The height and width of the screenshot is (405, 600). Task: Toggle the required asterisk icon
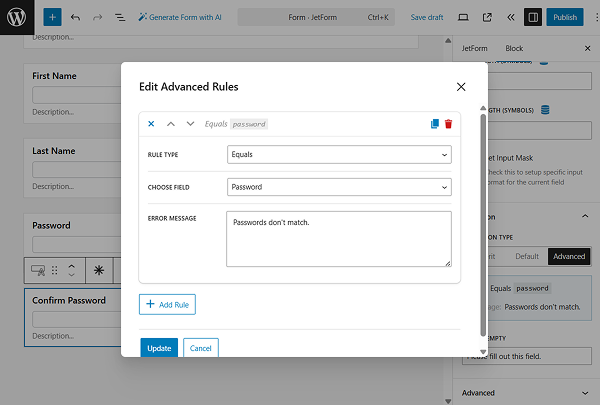(99, 271)
